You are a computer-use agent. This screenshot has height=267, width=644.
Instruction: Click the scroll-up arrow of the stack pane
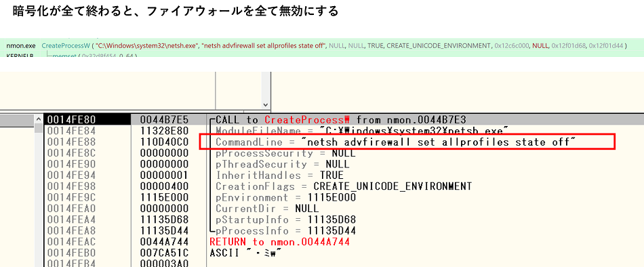click(39, 119)
